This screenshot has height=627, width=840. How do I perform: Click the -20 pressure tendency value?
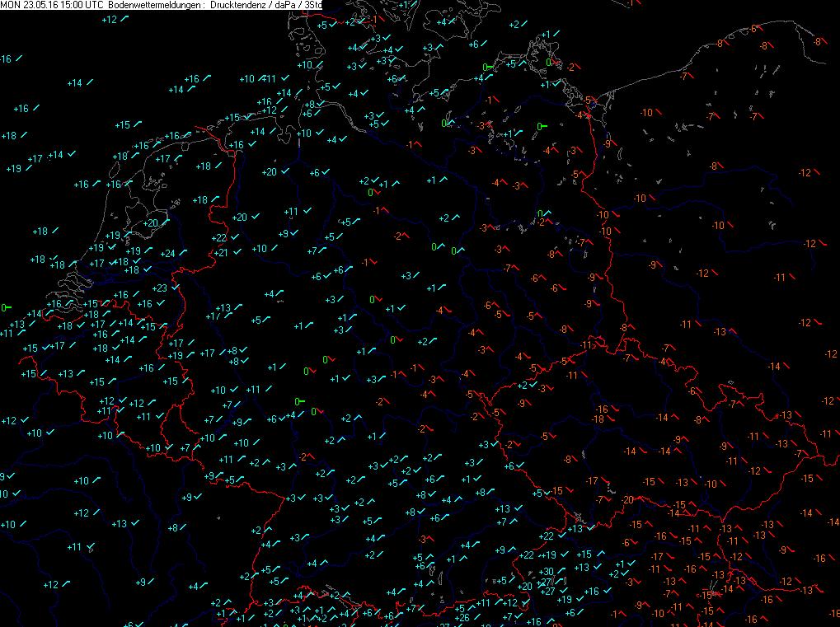tap(628, 500)
